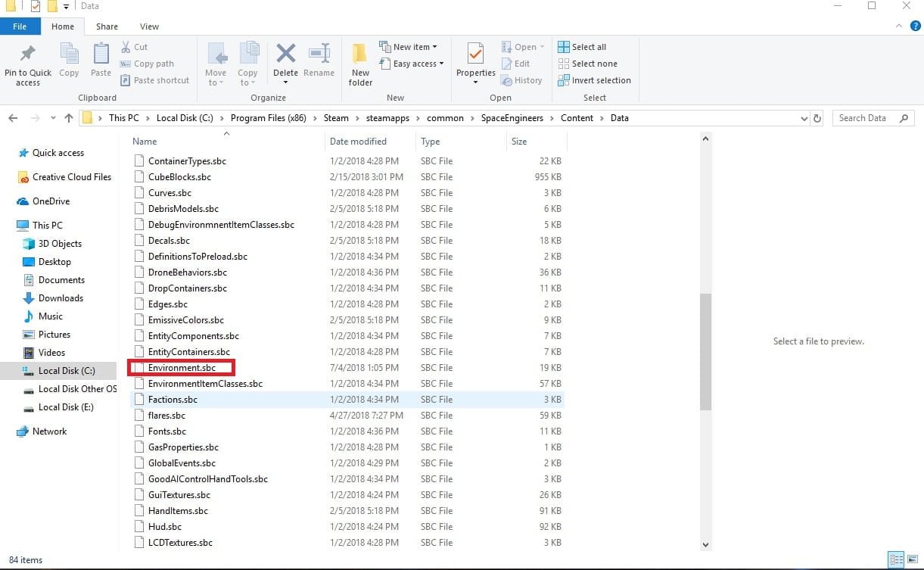Open Downloads in navigation pane
This screenshot has width=924, height=570.
[61, 298]
